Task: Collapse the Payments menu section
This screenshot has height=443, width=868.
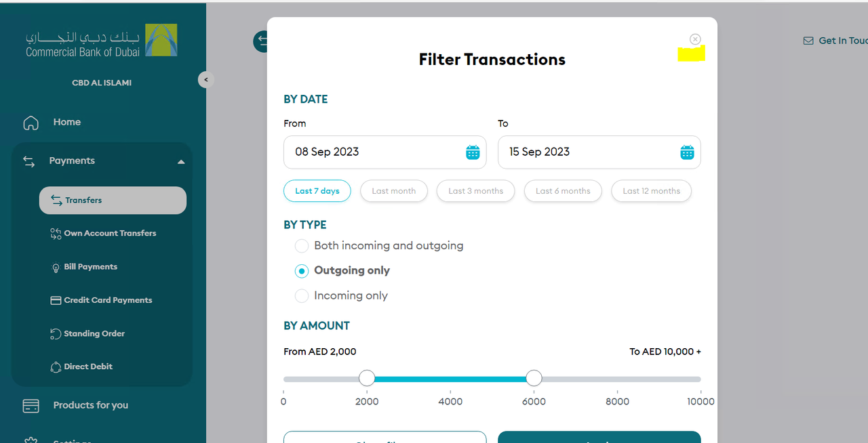Action: click(181, 162)
